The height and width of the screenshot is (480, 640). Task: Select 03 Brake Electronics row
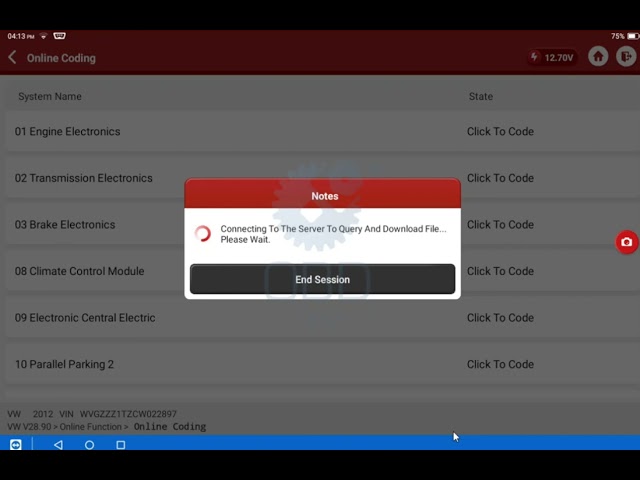click(322, 224)
